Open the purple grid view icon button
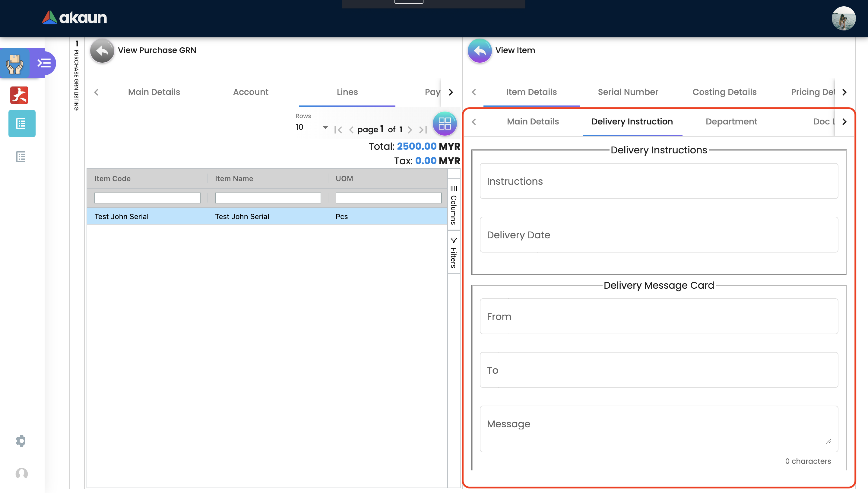 point(444,124)
